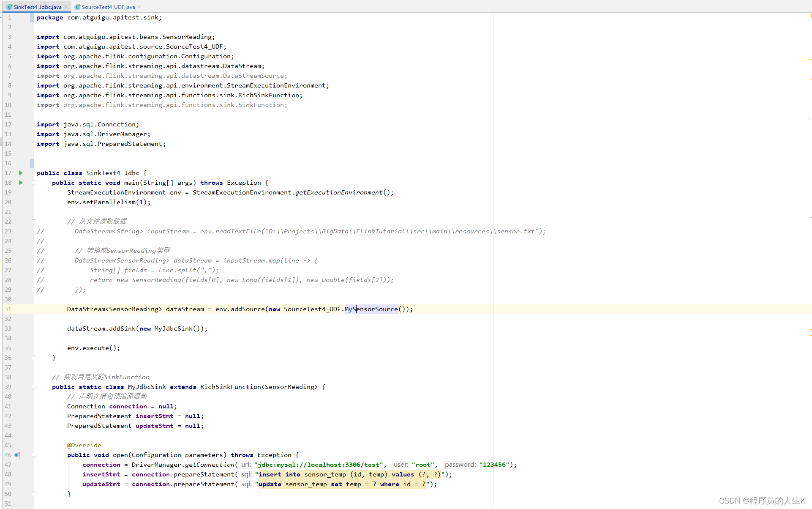The height and width of the screenshot is (509, 812).
Task: Collapse the imports block fold marker at line 3
Action: click(x=34, y=37)
